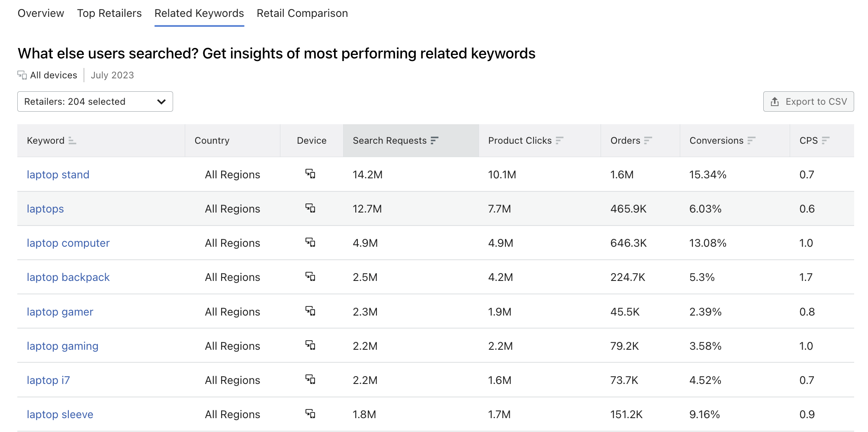
Task: Click the Export to CSV upload icon
Action: (775, 101)
